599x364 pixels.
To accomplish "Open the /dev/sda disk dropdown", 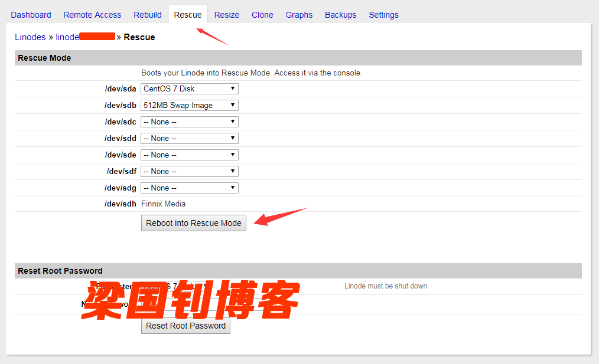I will pyautogui.click(x=190, y=89).
